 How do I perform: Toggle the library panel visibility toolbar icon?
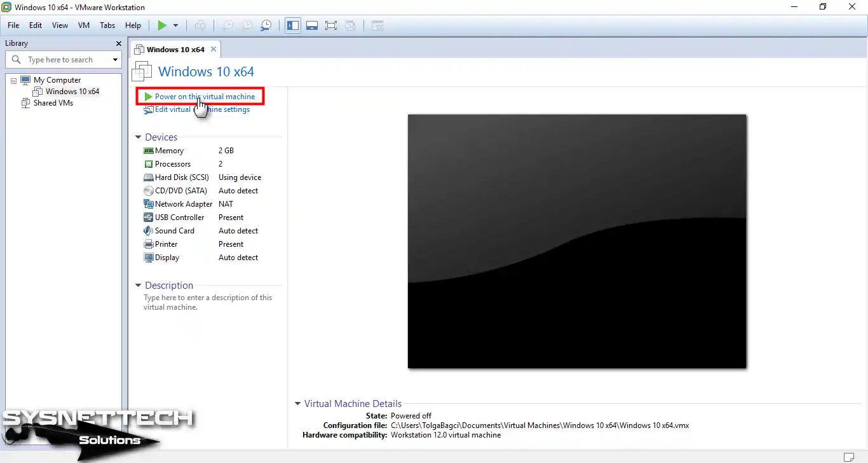point(293,25)
